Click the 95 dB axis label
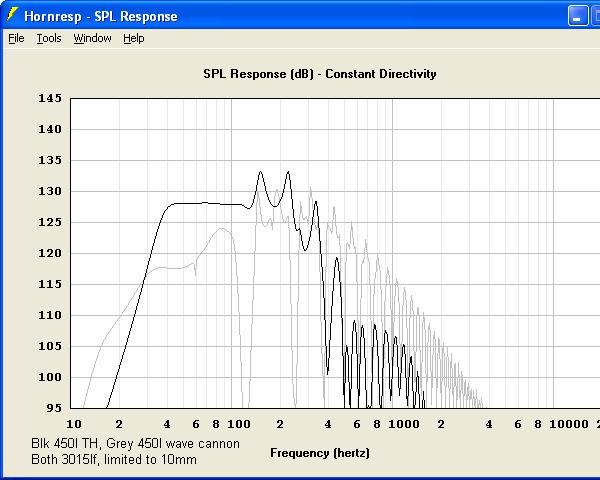Image resolution: width=600 pixels, height=480 pixels. click(x=54, y=408)
